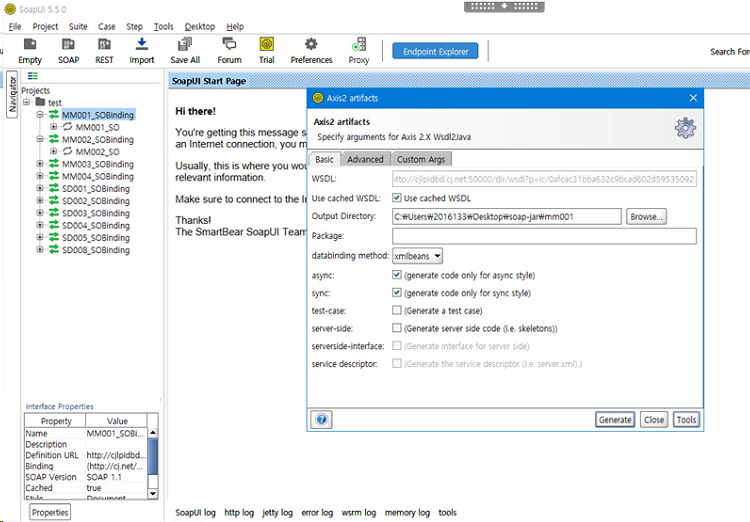Image resolution: width=750 pixels, height=522 pixels.
Task: Click the navigator list view icon
Action: pyautogui.click(x=33, y=76)
